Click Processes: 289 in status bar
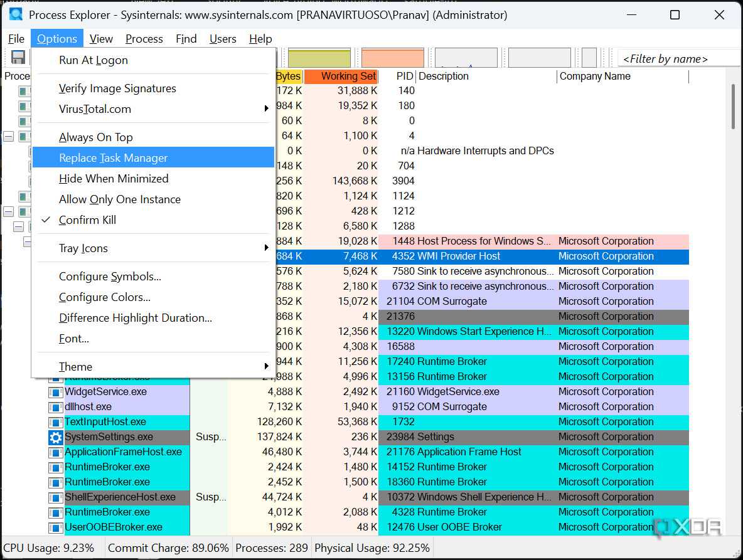Image resolution: width=743 pixels, height=560 pixels. click(272, 547)
